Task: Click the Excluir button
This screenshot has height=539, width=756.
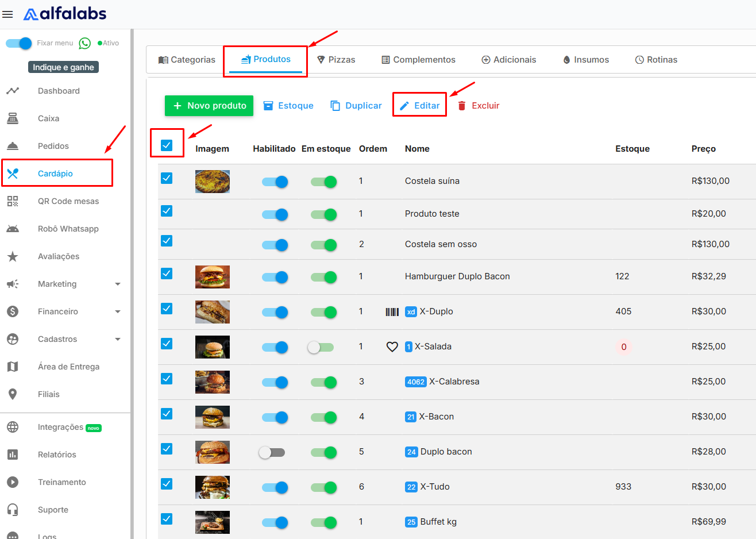Action: pos(479,106)
